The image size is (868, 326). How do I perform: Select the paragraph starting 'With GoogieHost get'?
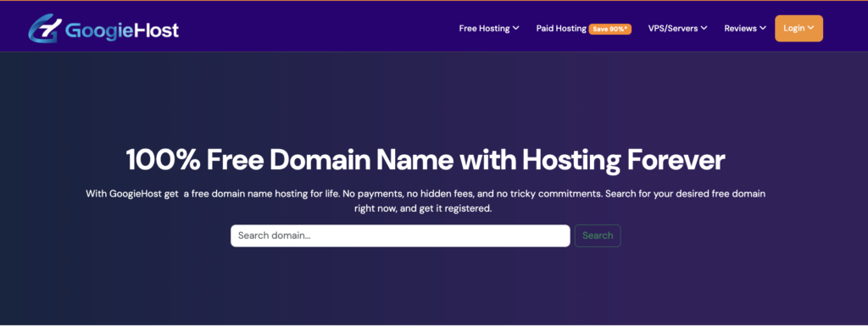pos(426,202)
